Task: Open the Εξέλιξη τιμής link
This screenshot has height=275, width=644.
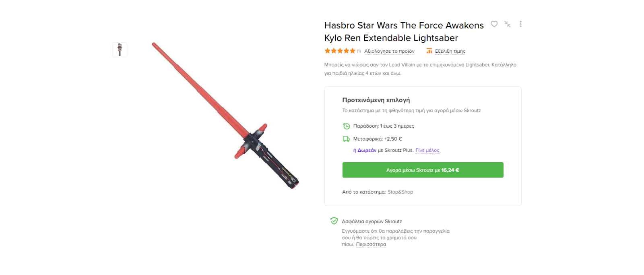Action: 450,51
